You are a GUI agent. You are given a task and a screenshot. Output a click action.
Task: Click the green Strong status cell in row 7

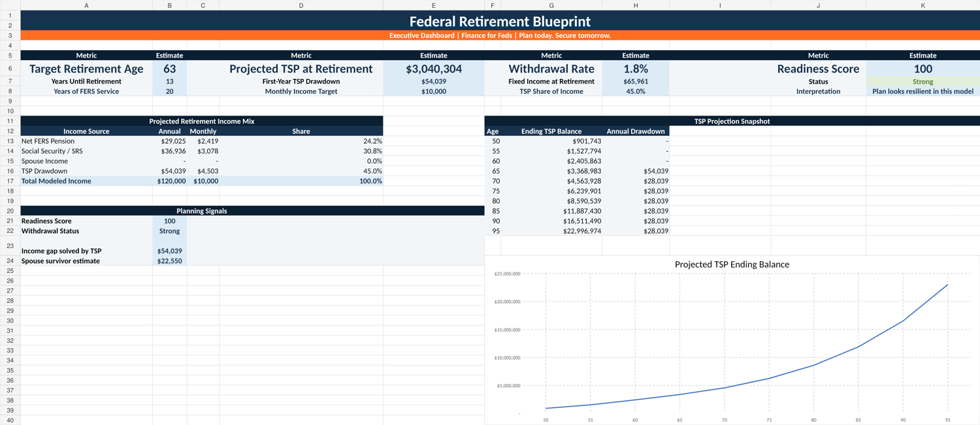click(x=923, y=82)
